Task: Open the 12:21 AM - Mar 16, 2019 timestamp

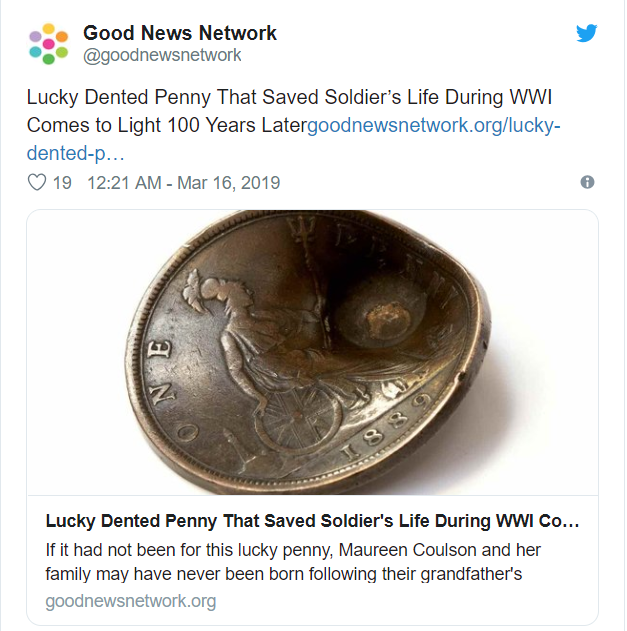Action: [184, 183]
